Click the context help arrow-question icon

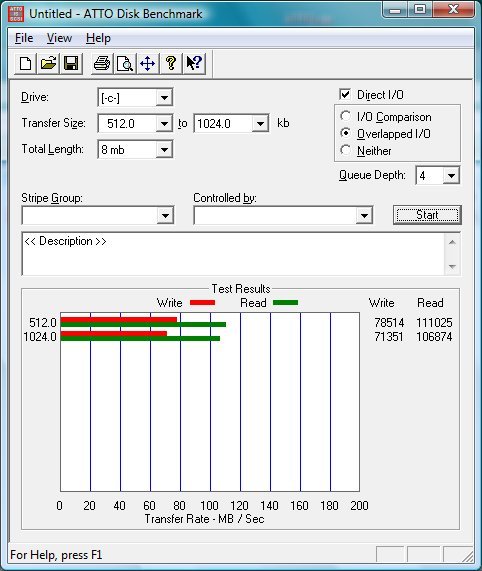[x=194, y=64]
